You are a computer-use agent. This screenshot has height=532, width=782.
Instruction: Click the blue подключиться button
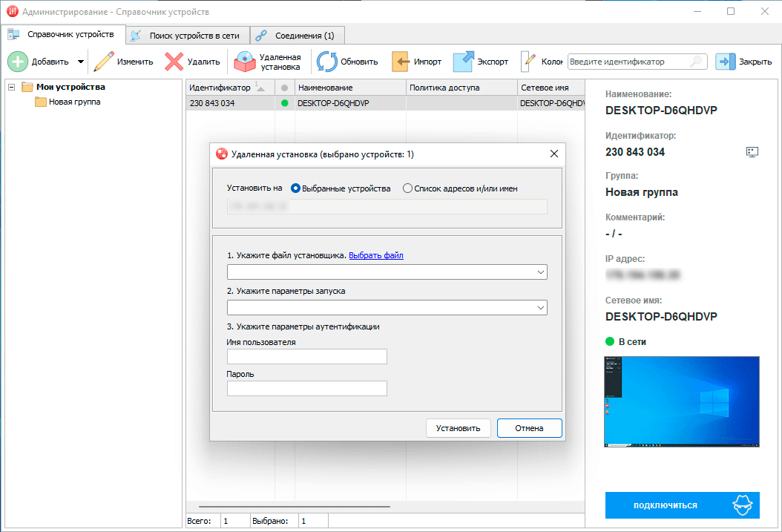pyautogui.click(x=683, y=505)
